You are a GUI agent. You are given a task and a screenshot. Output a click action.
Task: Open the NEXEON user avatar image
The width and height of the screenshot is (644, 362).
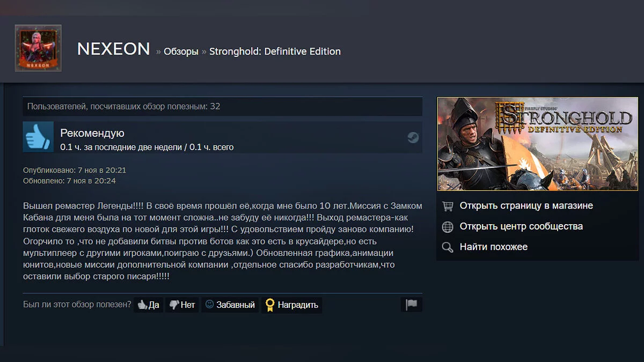point(38,48)
